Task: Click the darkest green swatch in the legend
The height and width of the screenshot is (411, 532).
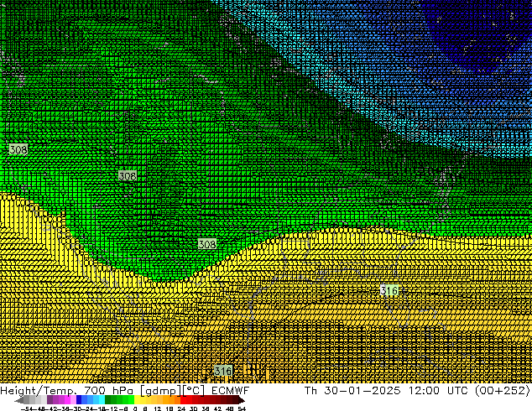Action: pyautogui.click(x=107, y=400)
